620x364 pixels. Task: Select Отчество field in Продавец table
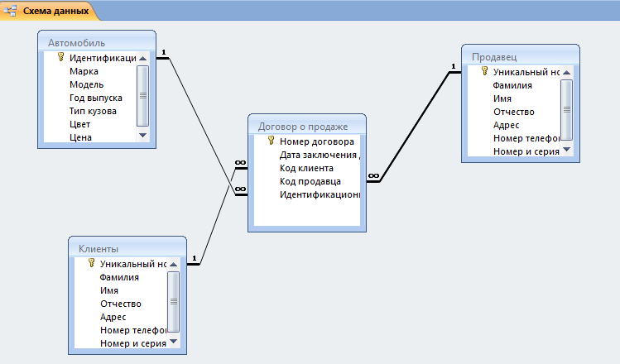514,112
